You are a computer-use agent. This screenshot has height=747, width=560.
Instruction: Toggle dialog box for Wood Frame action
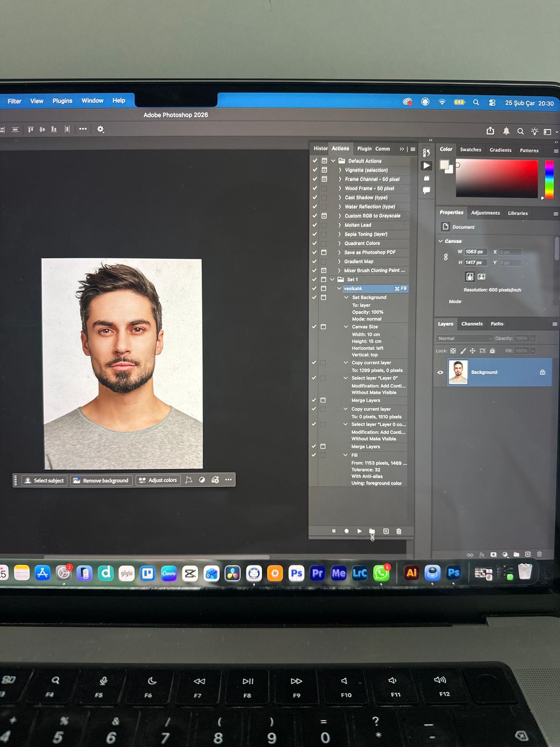[324, 188]
